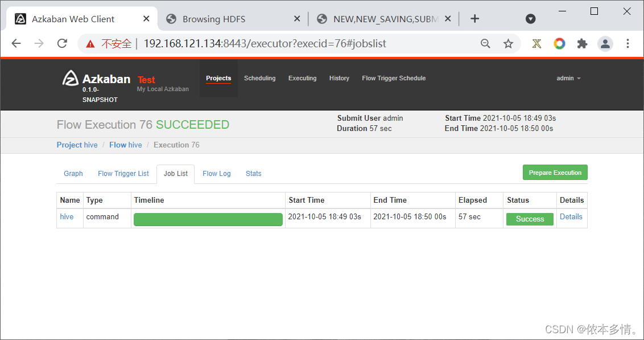Click the Browsing HDFS tab globe icon
The image size is (644, 340).
[171, 19]
